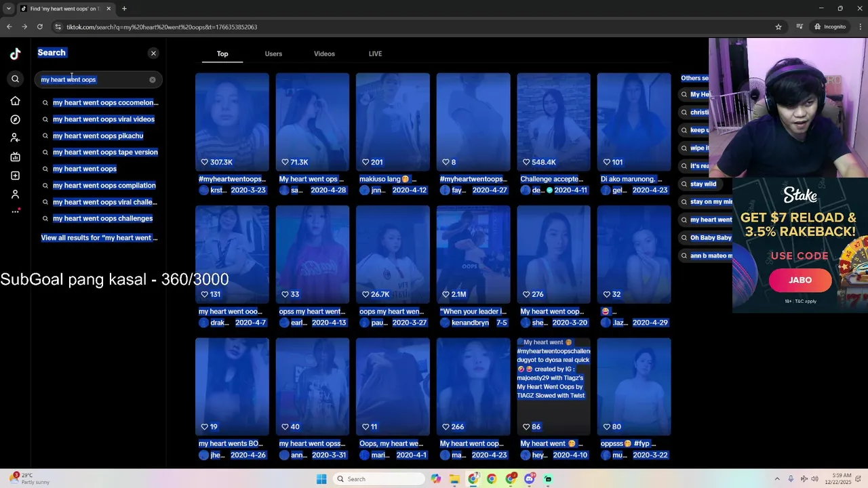Open the Explore compass icon
The image size is (868, 488).
pyautogui.click(x=15, y=119)
